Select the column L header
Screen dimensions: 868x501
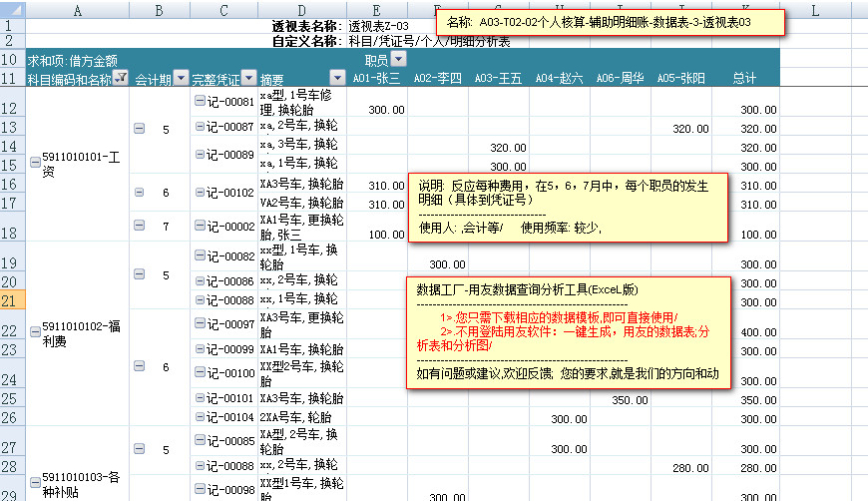814,9
